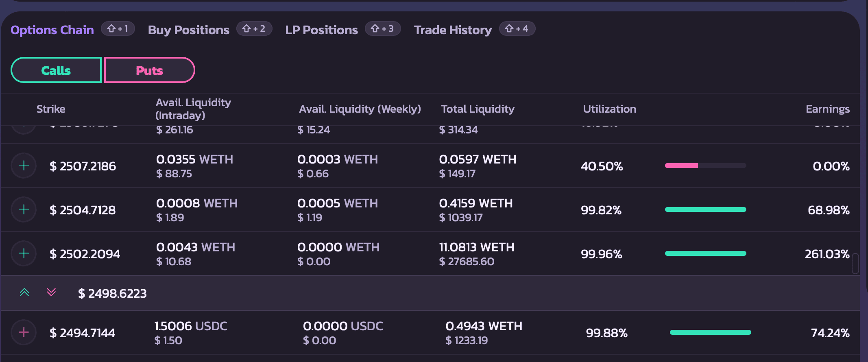
Task: Click the Utilization column header
Action: [x=609, y=109]
